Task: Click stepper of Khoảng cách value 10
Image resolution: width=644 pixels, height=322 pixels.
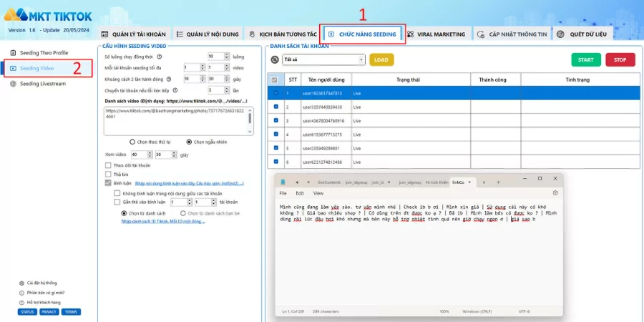Action: coord(202,79)
